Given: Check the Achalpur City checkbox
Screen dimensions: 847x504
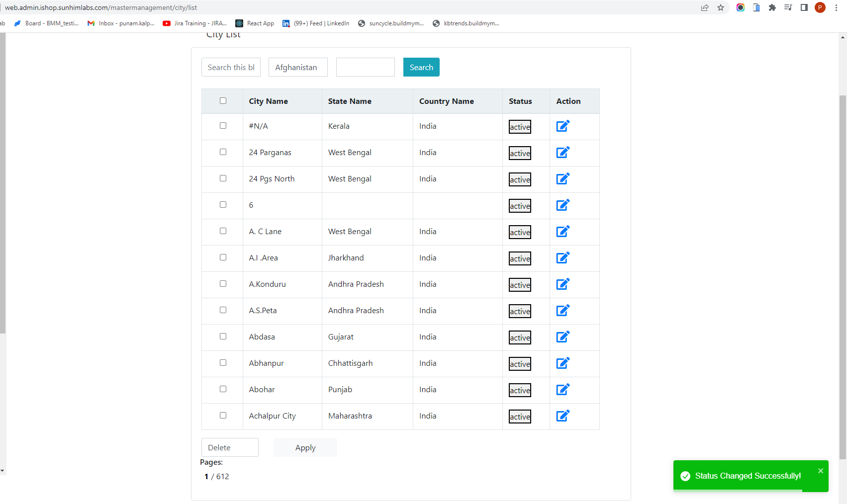Looking at the screenshot, I should 223,416.
